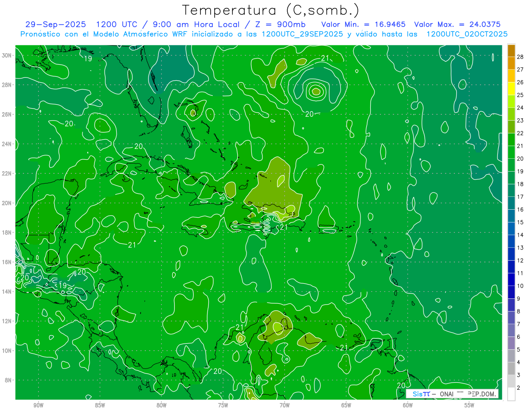Click the 60W longitude axis label
The width and height of the screenshot is (532, 411).
[407, 405]
